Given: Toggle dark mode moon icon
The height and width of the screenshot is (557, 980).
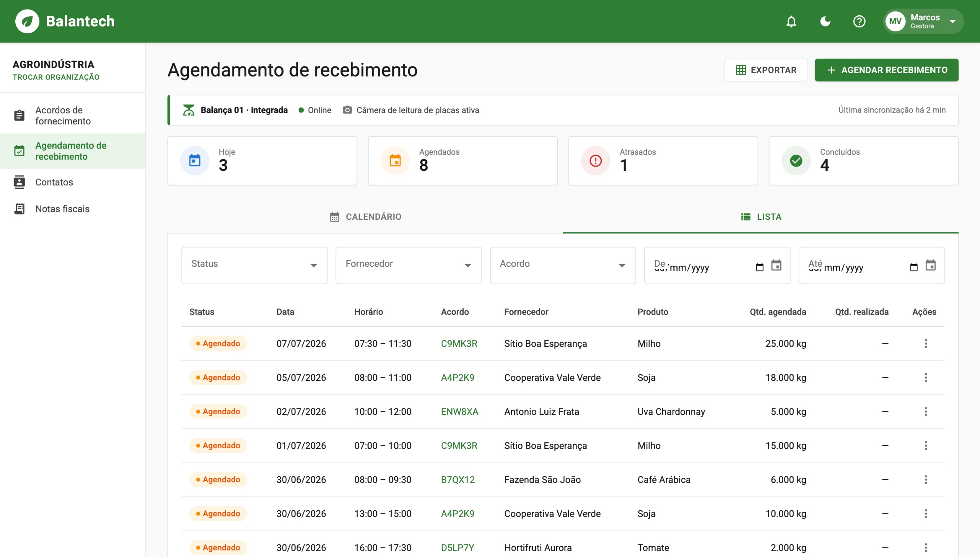Looking at the screenshot, I should tap(825, 21).
